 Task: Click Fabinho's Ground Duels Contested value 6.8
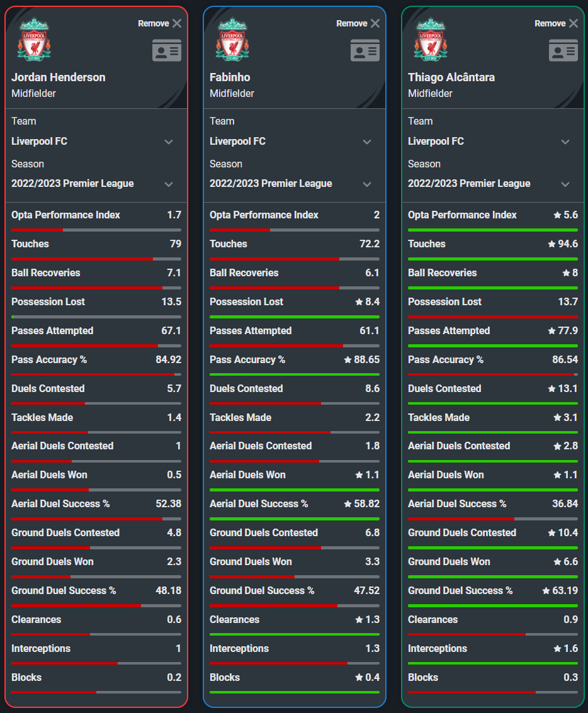(x=373, y=533)
